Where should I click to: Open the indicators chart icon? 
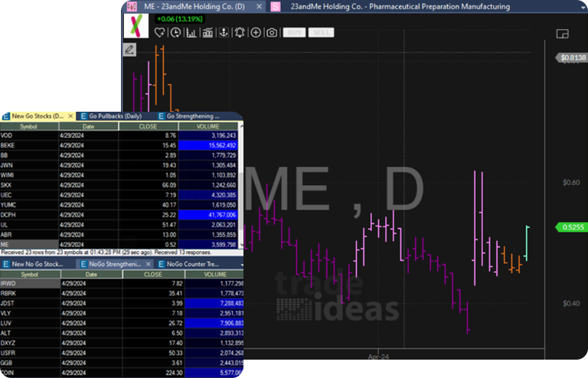207,33
